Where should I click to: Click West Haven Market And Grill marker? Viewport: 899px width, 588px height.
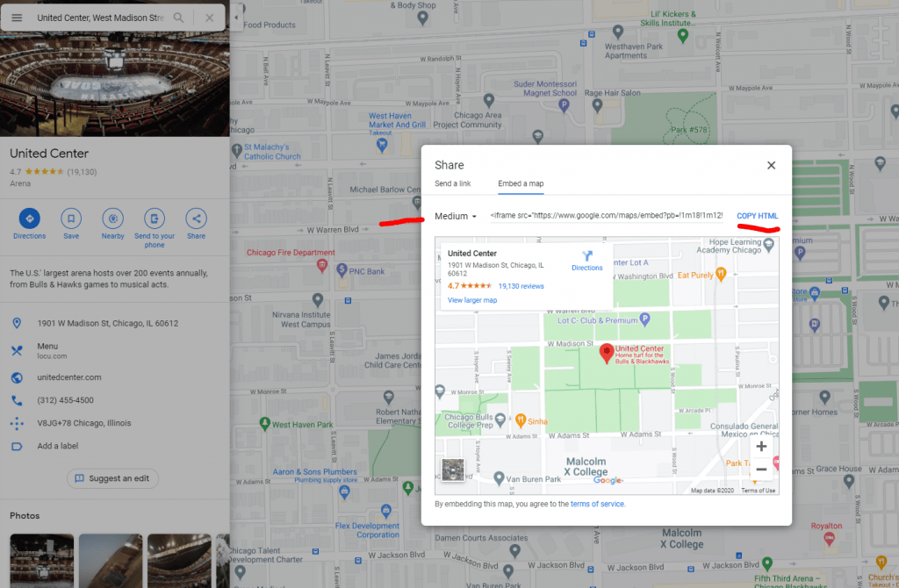coord(381,146)
